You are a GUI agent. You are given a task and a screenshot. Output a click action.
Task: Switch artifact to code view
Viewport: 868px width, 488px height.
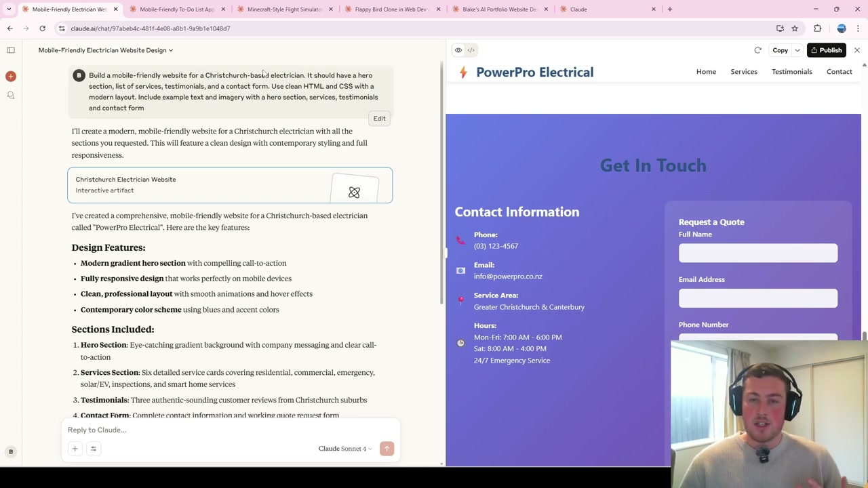[x=471, y=50]
